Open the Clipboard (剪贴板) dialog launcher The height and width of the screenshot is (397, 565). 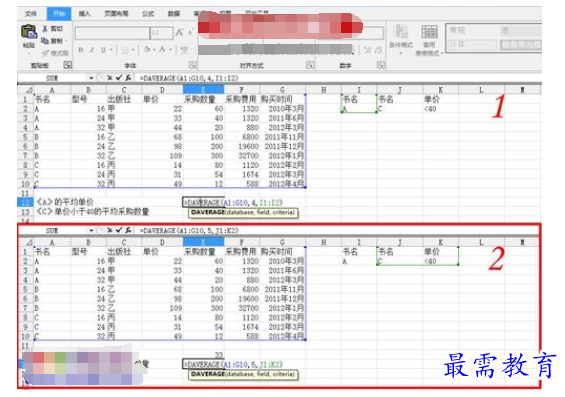[x=67, y=65]
